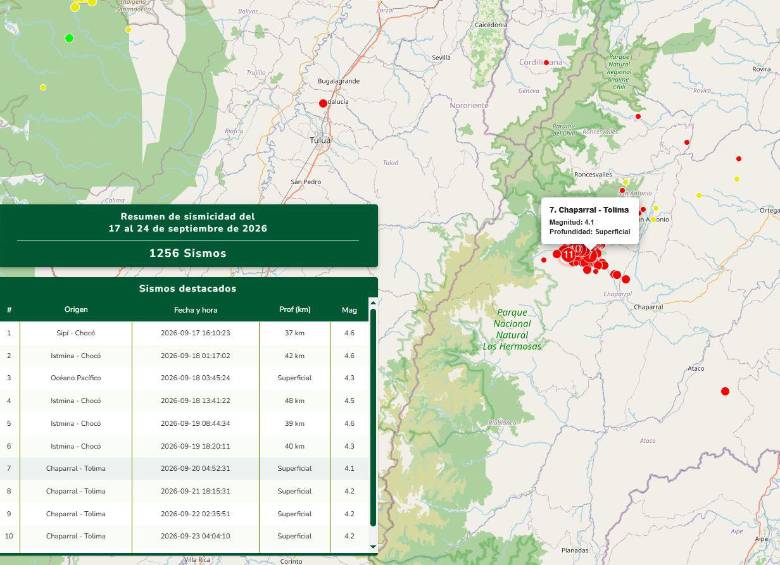Select row 3 Océano Pacífico
The height and width of the screenshot is (565, 780).
tap(184, 378)
